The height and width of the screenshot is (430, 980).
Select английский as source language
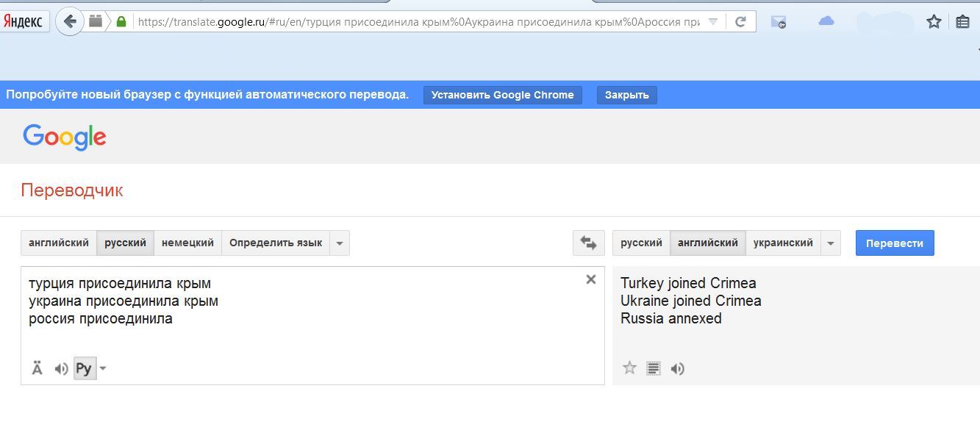point(59,243)
